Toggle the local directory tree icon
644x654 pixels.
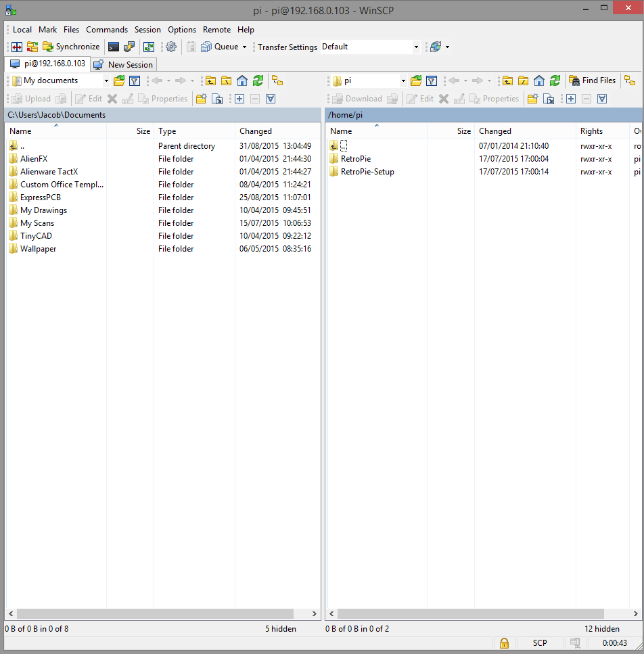point(277,80)
